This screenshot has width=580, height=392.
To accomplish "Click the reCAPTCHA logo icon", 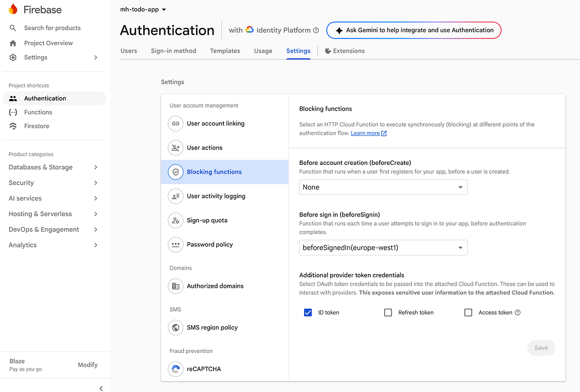I will [x=176, y=369].
